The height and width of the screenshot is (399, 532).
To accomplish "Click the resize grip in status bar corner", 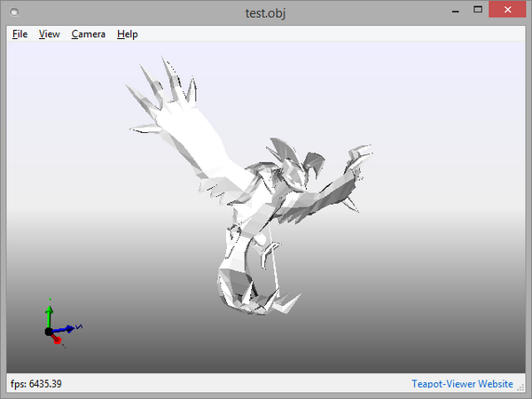I will (520, 387).
